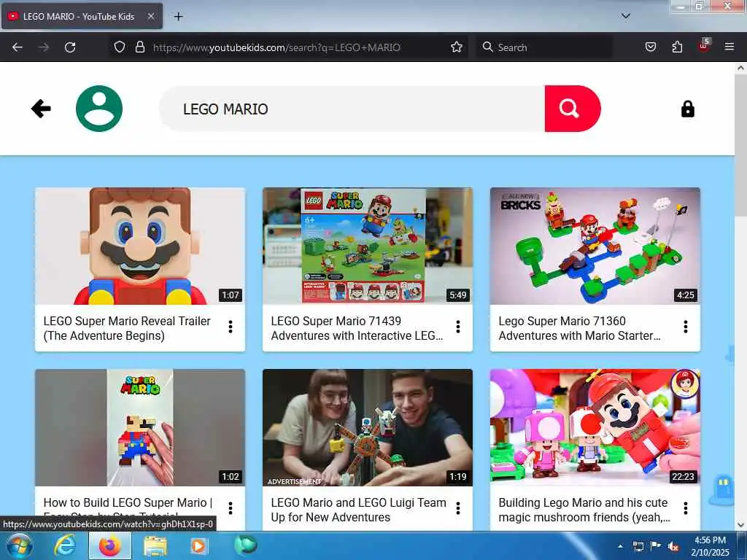Click the muted volume tray icon
Viewport: 747px width, 560px height.
point(673,546)
